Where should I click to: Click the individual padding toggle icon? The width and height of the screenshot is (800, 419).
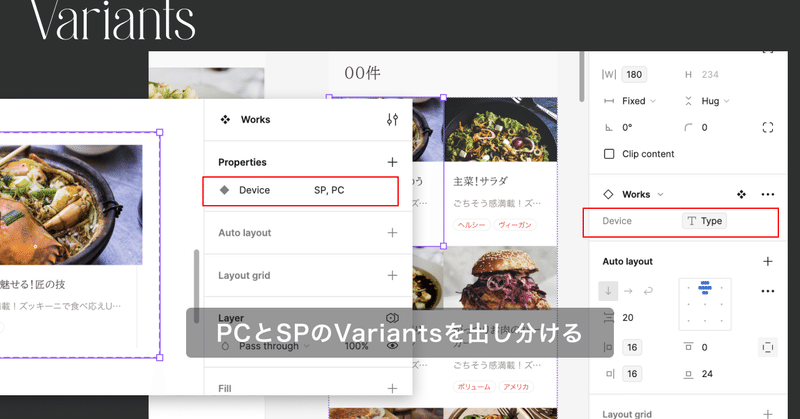(767, 348)
